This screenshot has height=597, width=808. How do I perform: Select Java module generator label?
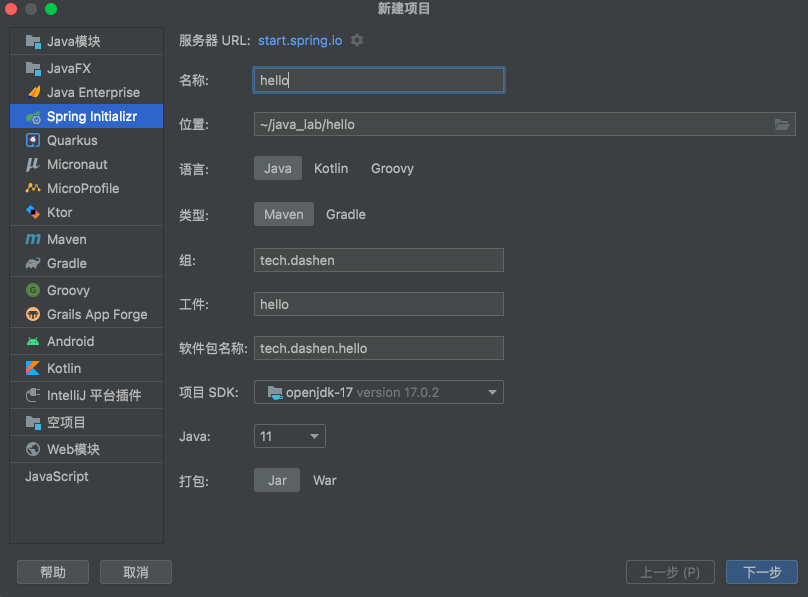pos(74,42)
